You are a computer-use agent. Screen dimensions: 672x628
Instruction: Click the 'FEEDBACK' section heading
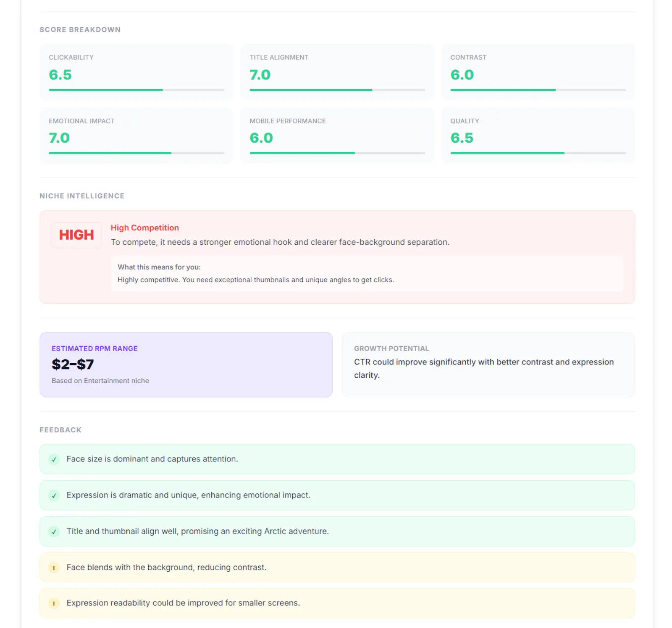click(60, 430)
